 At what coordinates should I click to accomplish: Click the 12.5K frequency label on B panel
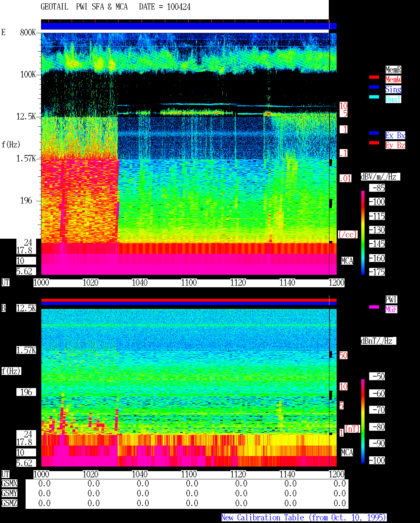(x=26, y=308)
